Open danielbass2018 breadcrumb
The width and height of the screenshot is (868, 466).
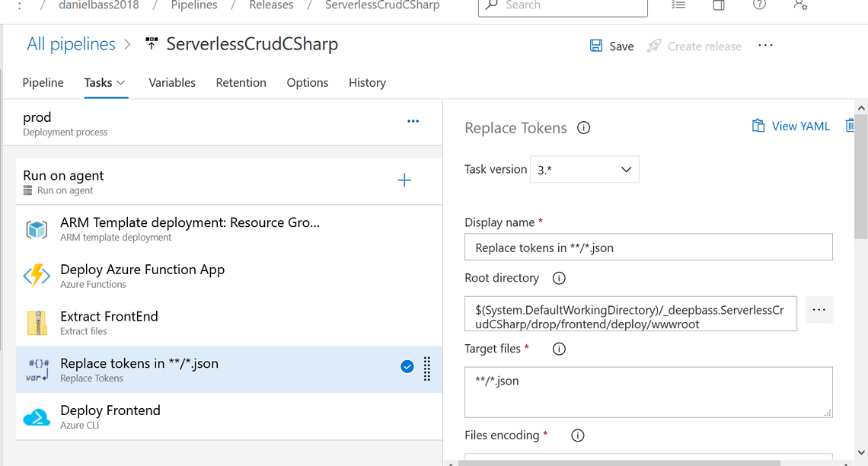[x=99, y=5]
